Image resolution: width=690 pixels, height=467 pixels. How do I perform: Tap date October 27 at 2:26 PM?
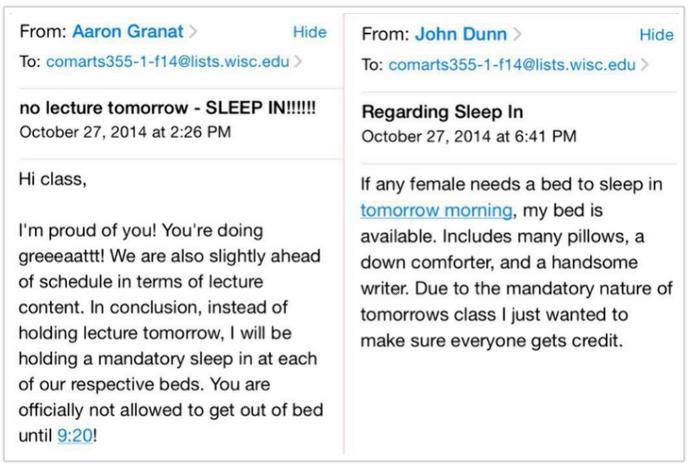coord(125,132)
